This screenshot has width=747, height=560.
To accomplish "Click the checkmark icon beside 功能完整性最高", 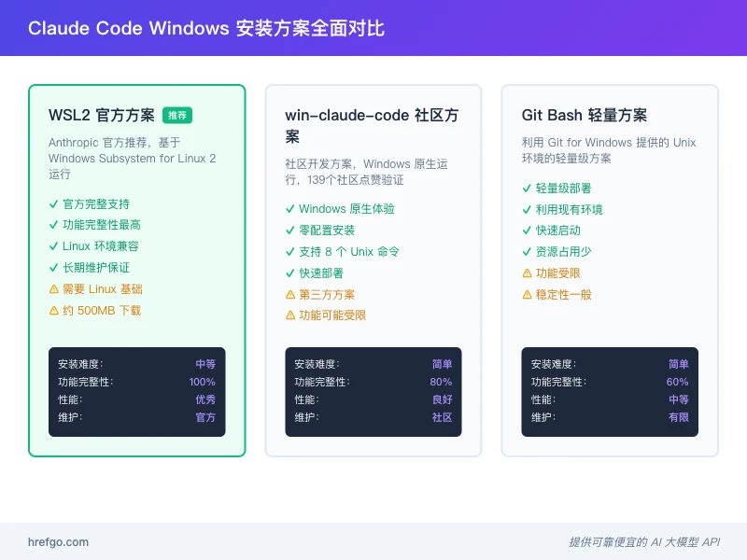I will pyautogui.click(x=53, y=225).
